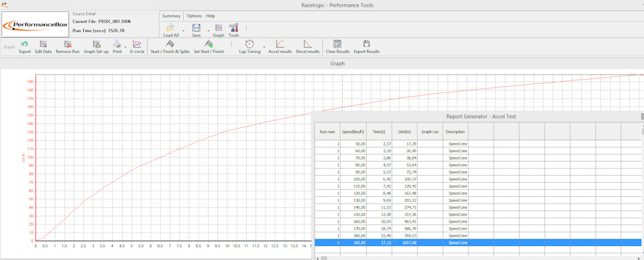The width and height of the screenshot is (644, 260).
Task: Click the Current File PBOX_001.DBN text
Action: point(101,21)
